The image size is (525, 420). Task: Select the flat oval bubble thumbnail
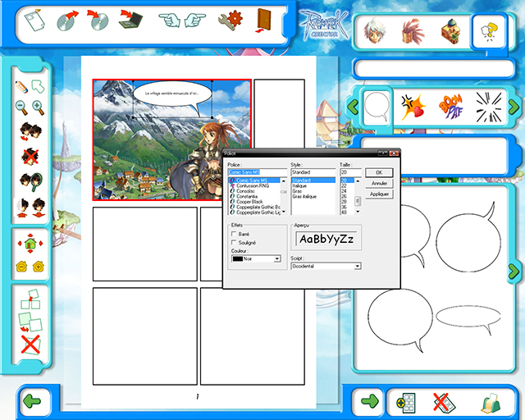(x=468, y=320)
